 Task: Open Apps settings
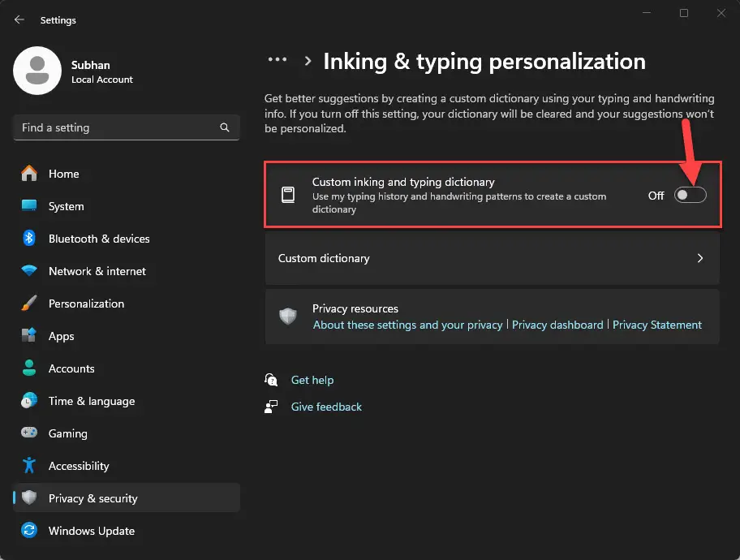126,336
